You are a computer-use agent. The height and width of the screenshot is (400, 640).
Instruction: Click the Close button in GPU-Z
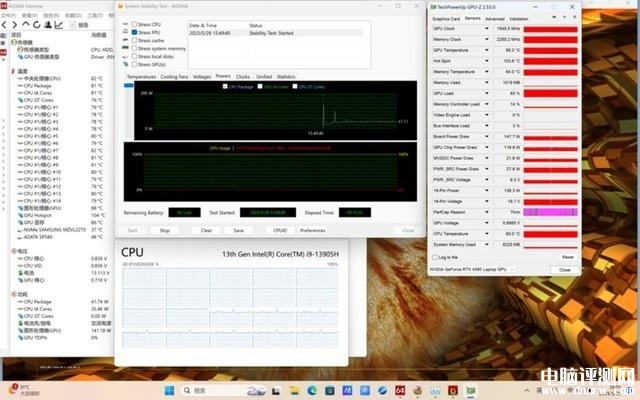pyautogui.click(x=564, y=270)
